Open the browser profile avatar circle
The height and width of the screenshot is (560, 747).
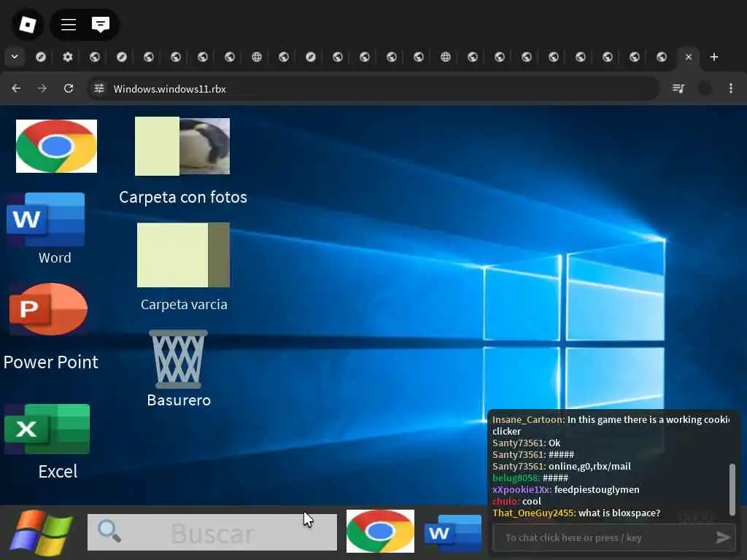(x=705, y=88)
